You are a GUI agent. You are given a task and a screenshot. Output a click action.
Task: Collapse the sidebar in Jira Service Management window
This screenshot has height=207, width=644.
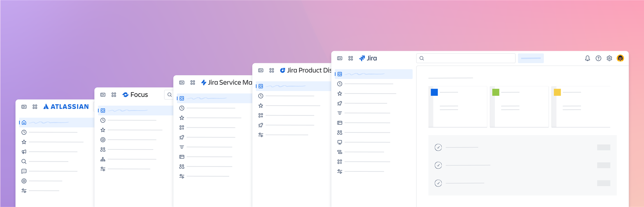coord(182,83)
